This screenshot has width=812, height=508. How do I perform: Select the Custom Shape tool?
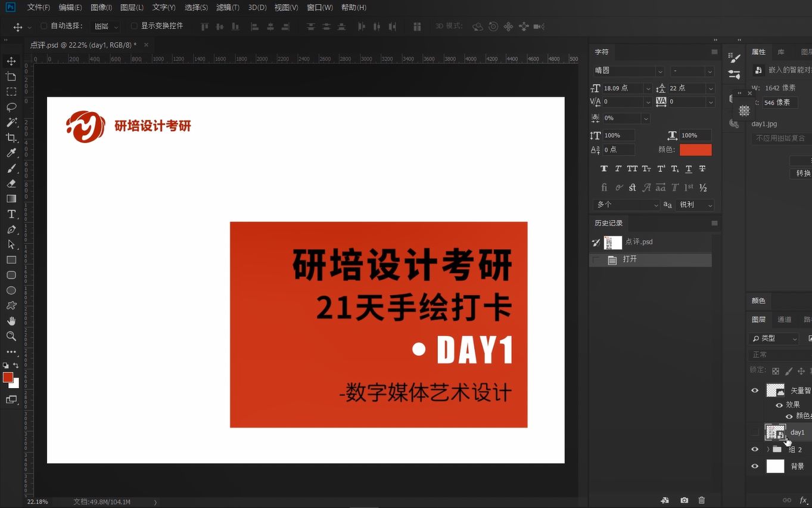[11, 306]
